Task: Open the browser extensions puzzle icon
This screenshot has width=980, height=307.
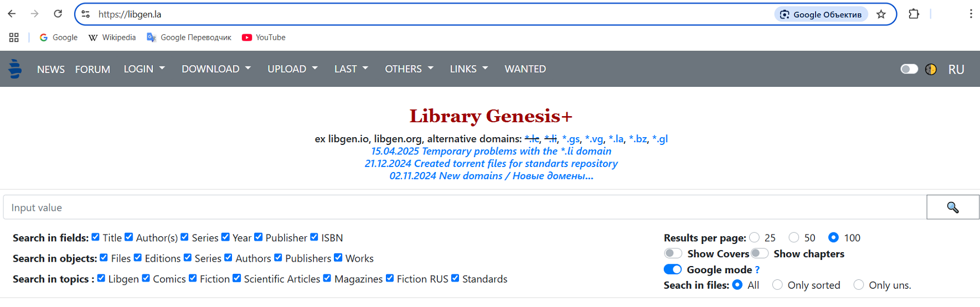Action: pos(914,14)
